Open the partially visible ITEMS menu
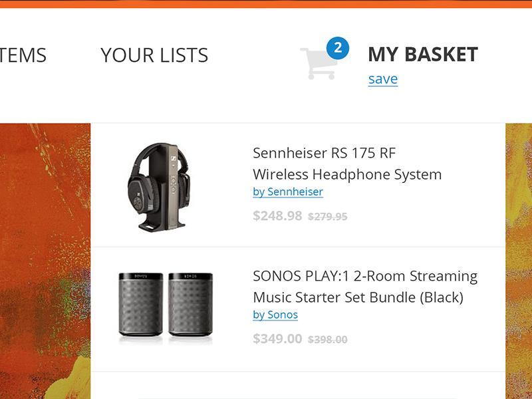The image size is (532, 399). coord(23,55)
